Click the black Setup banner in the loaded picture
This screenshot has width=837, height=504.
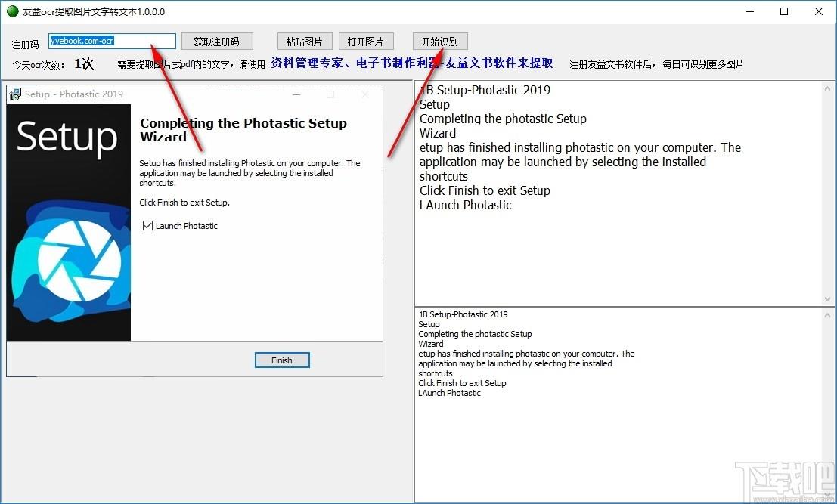click(68, 222)
